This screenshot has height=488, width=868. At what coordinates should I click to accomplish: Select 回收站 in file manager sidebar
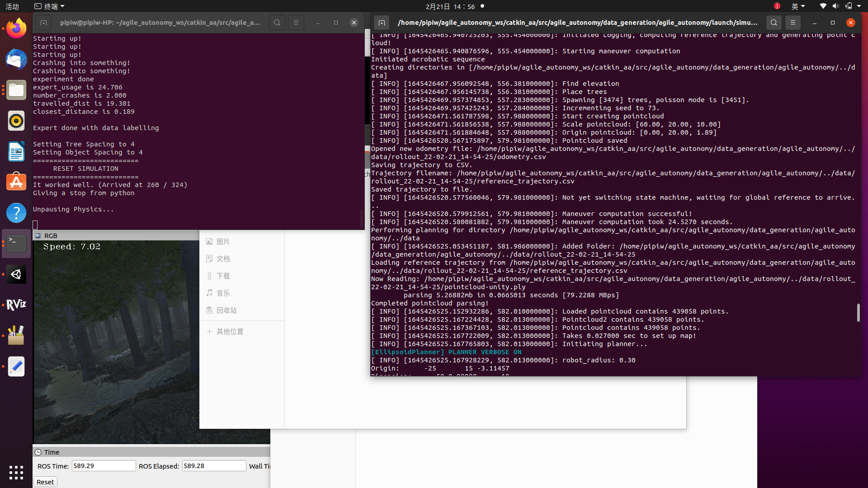(226, 310)
